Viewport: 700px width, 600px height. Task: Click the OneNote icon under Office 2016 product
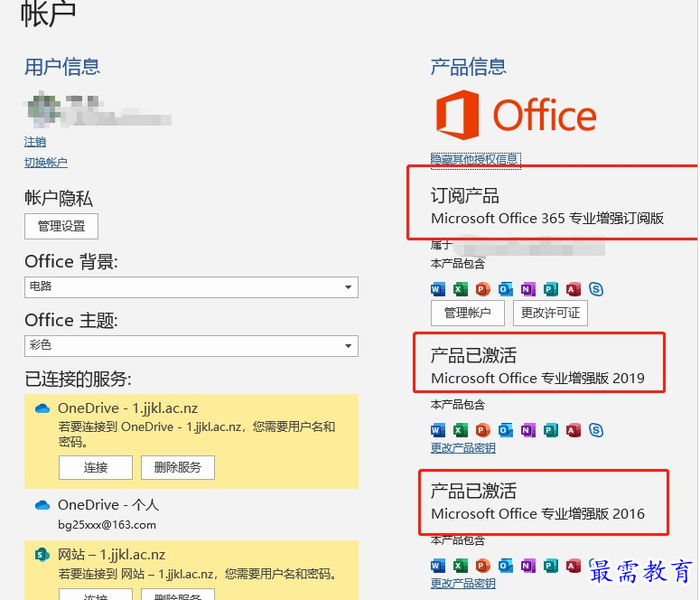coord(528,566)
